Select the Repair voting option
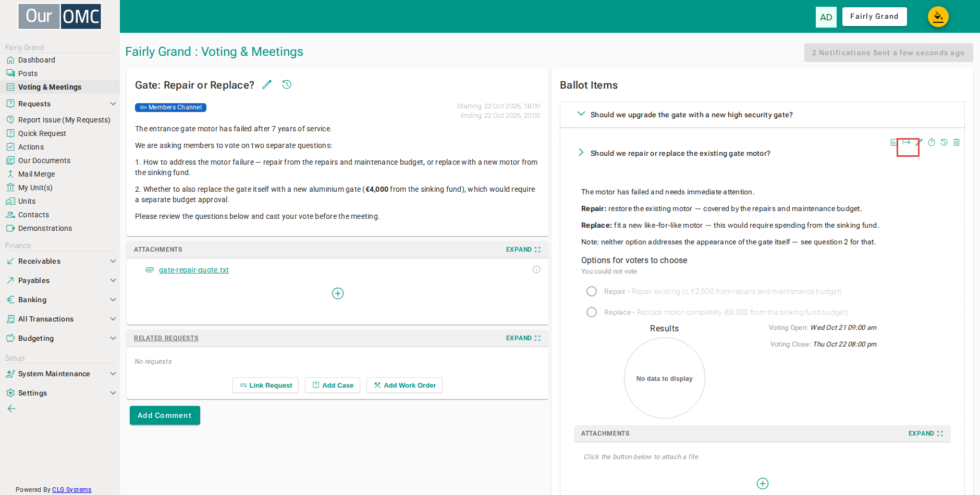The image size is (980, 495). 592,291
